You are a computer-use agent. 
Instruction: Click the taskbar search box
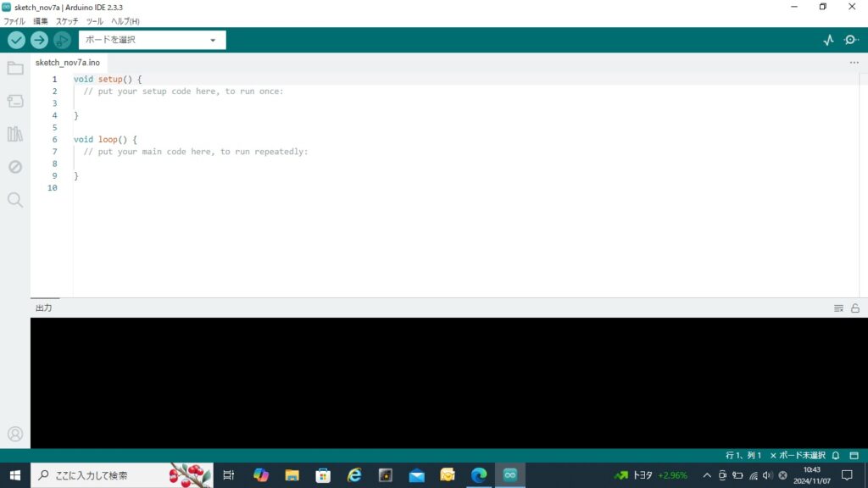pyautogui.click(x=122, y=475)
